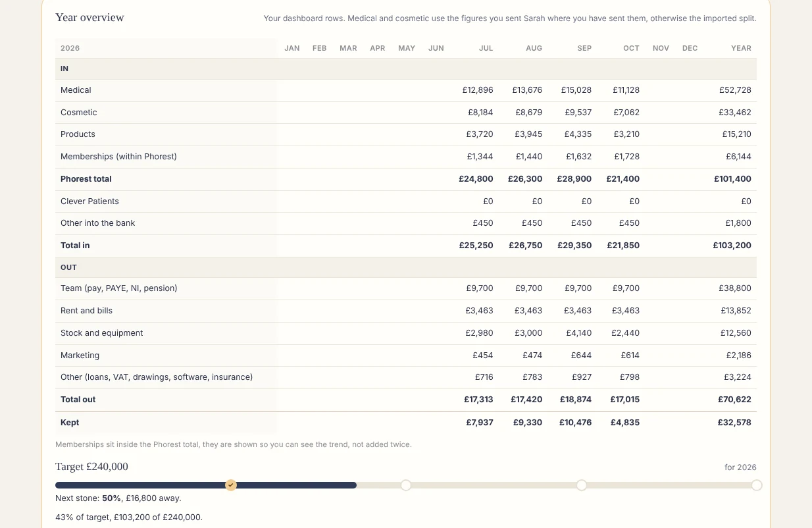This screenshot has width=812, height=528.
Task: Select the FEB column header
Action: 320,48
